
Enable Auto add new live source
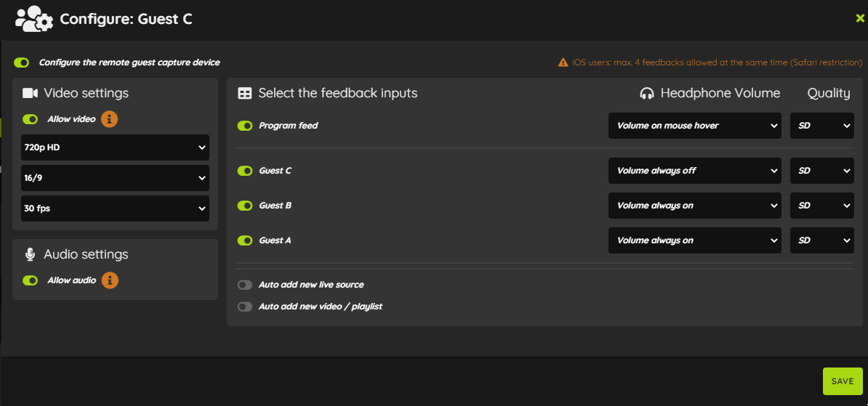pos(245,285)
